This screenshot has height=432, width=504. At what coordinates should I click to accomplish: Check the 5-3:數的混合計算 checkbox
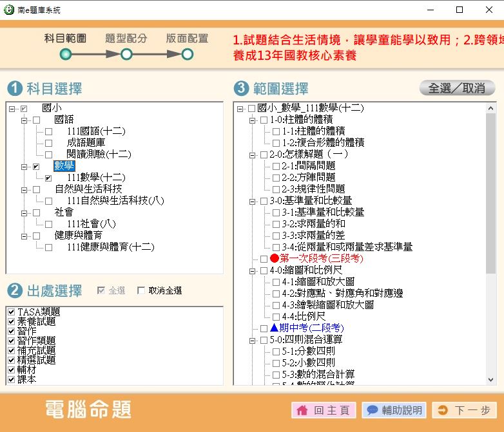276,375
